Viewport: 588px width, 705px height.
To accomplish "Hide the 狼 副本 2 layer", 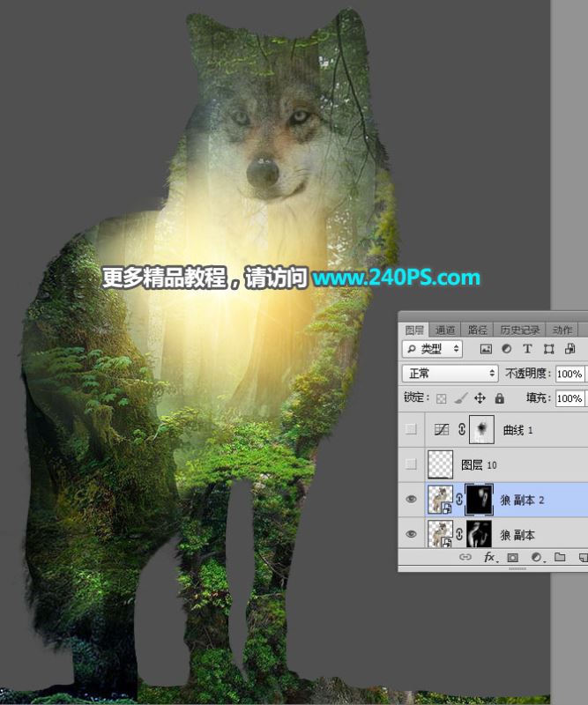I will tap(412, 500).
